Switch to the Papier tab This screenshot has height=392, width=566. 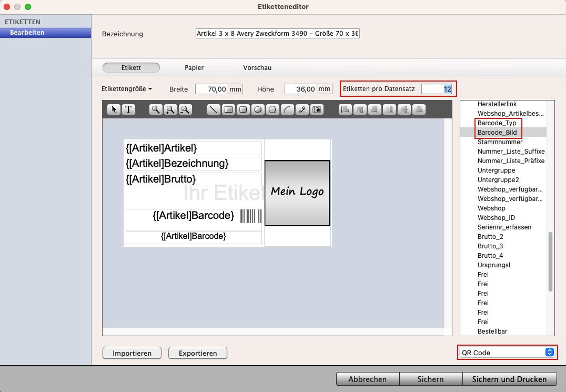pos(194,68)
